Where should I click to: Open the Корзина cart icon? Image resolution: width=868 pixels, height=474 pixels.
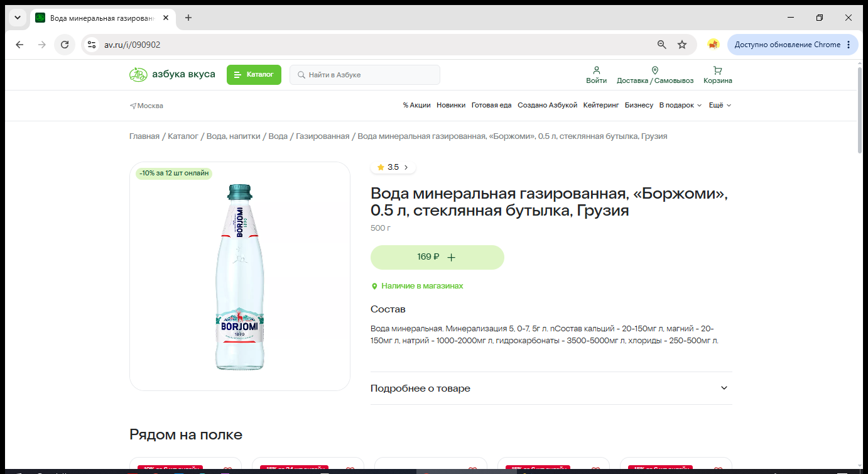tap(718, 70)
